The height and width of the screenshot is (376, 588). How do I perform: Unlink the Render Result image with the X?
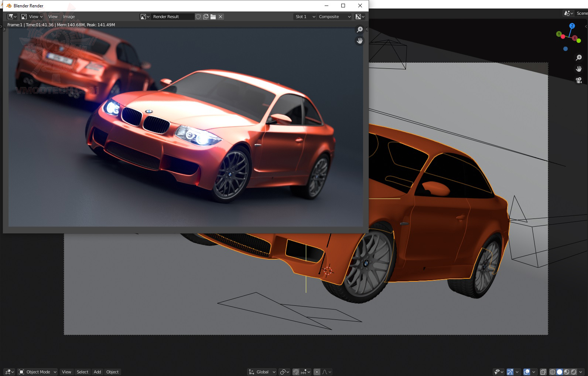point(220,17)
